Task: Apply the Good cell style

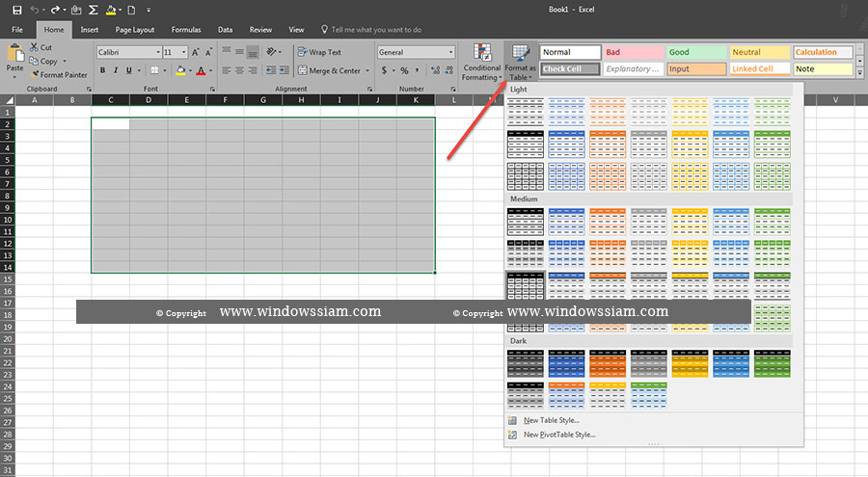Action: (696, 52)
